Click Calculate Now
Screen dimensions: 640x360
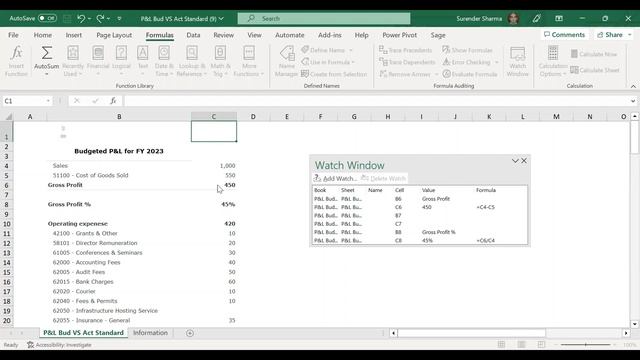(593, 54)
